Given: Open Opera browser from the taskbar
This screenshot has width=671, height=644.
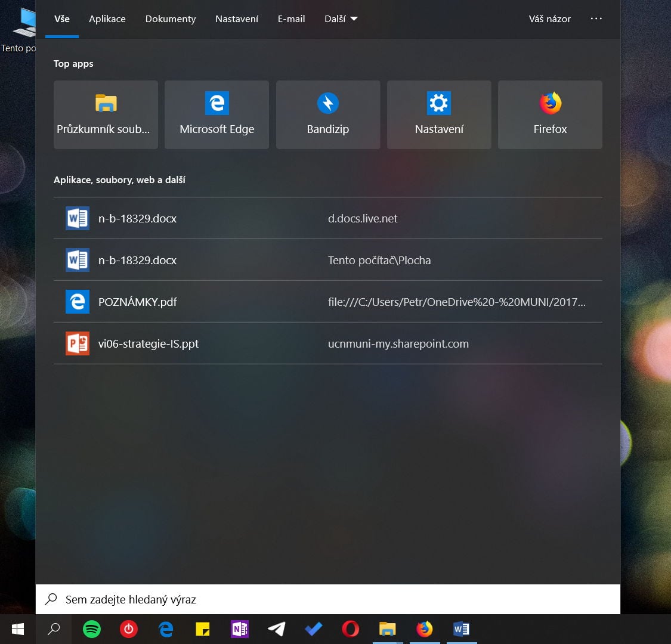Looking at the screenshot, I should pos(350,629).
